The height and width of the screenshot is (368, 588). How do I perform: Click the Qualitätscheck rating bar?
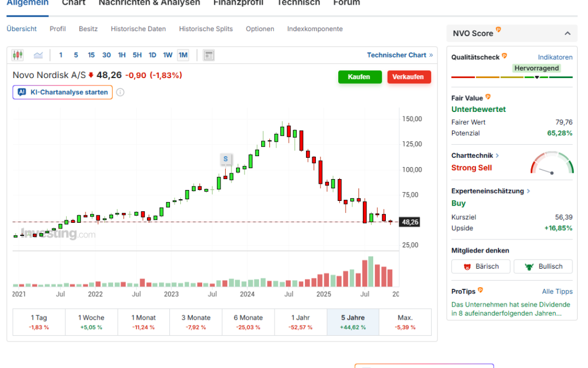(x=512, y=77)
